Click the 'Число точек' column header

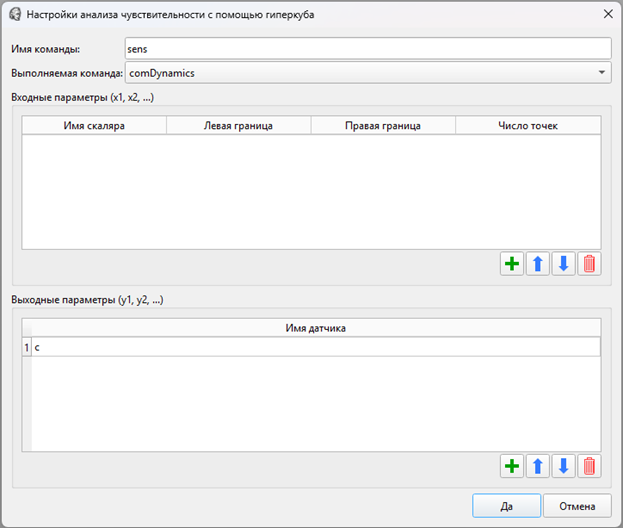[x=527, y=126]
